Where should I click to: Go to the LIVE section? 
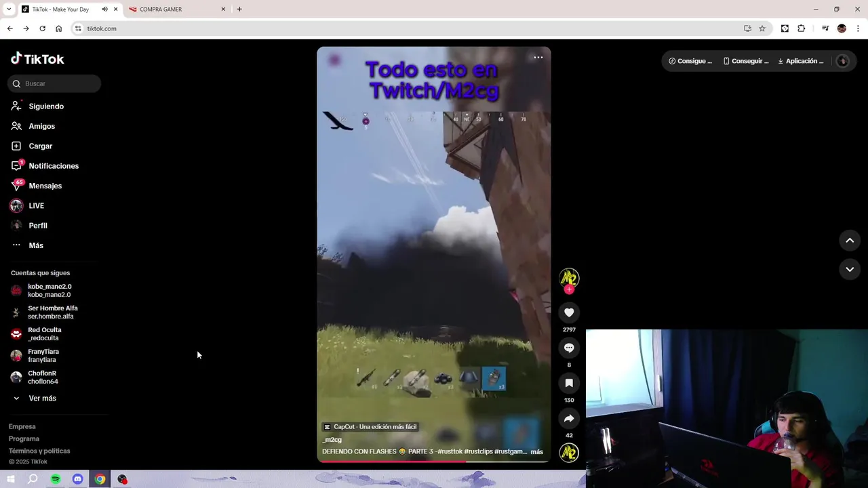click(x=28, y=205)
